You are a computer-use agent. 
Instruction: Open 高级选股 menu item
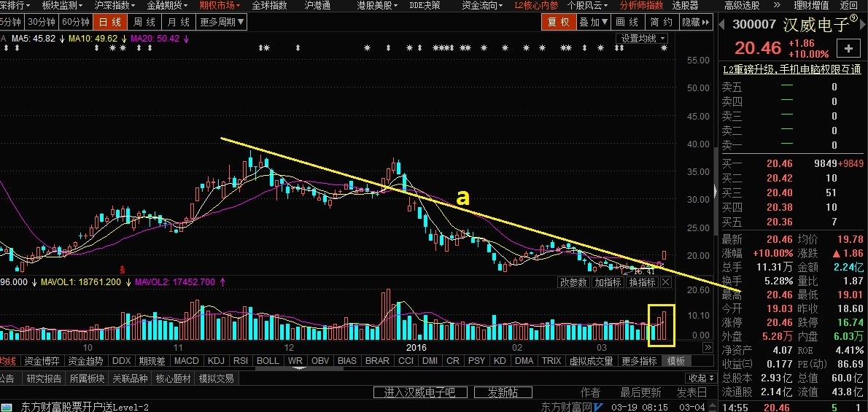click(x=742, y=6)
